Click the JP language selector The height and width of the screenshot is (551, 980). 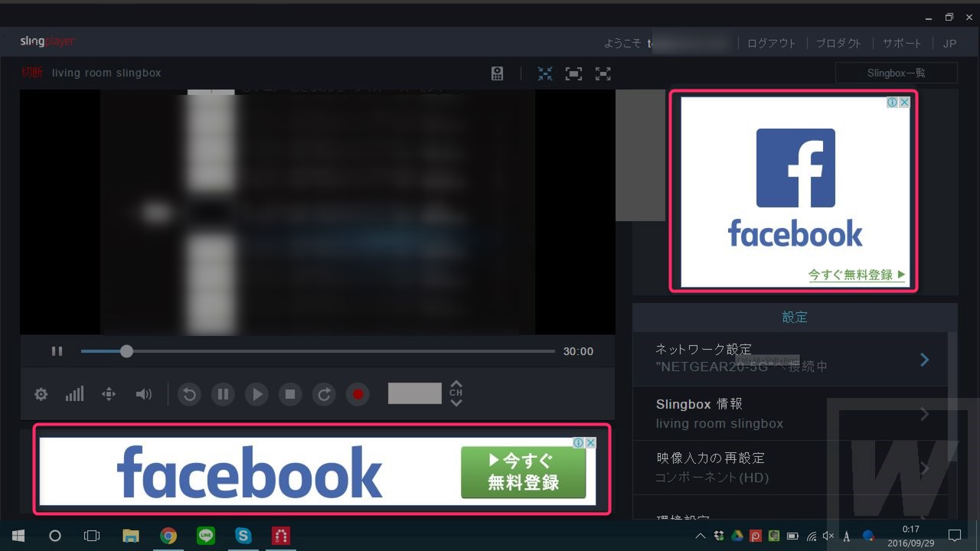949,44
